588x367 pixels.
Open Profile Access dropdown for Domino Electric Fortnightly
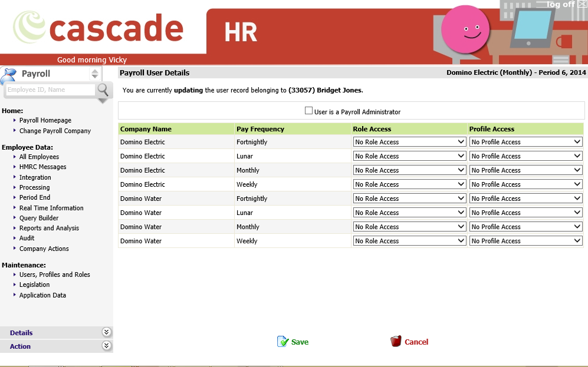525,142
